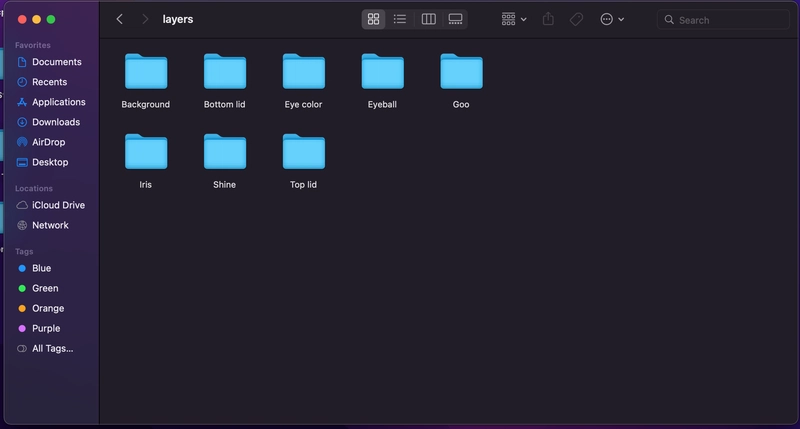Click the Tags section header

(24, 251)
